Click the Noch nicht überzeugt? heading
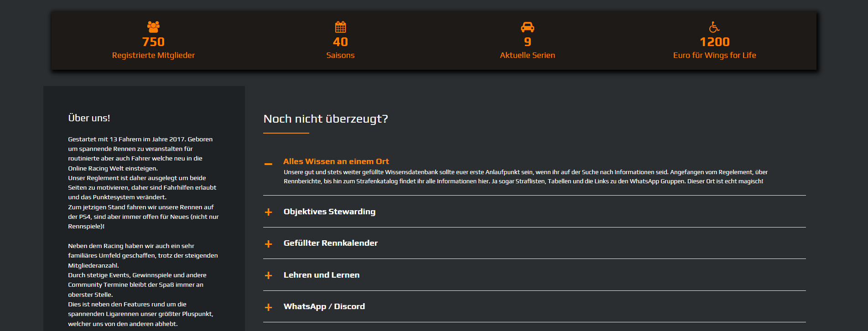 click(x=326, y=119)
